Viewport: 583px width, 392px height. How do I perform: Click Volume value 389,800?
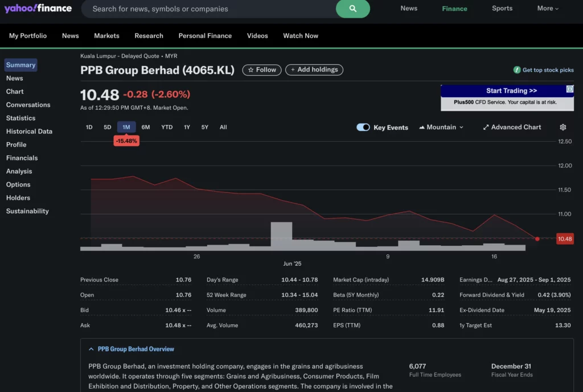coord(306,310)
